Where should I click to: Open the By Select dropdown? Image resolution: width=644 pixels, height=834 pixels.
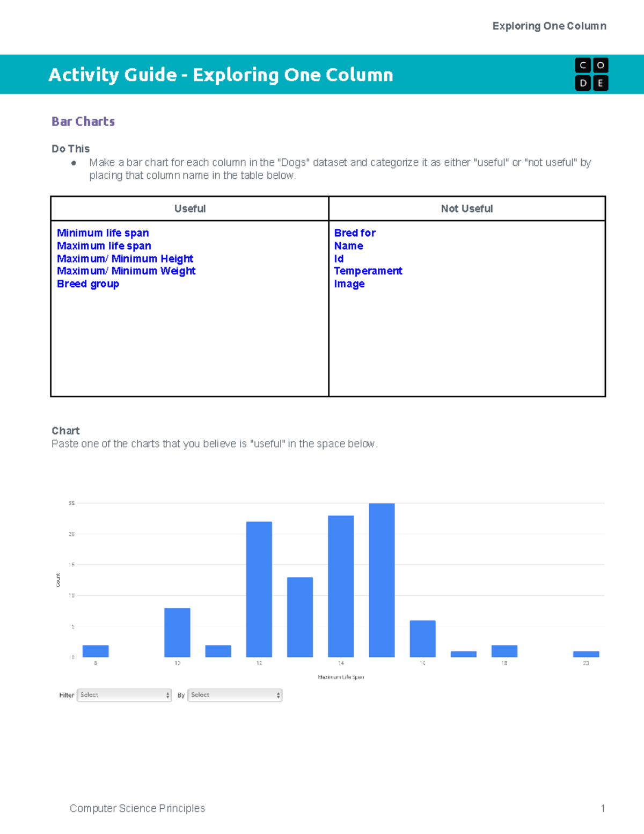click(x=235, y=694)
